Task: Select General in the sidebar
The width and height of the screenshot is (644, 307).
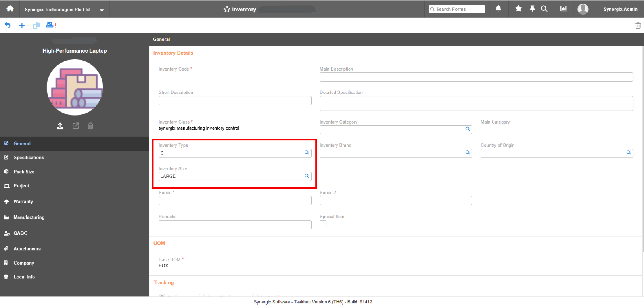Action: click(75, 143)
